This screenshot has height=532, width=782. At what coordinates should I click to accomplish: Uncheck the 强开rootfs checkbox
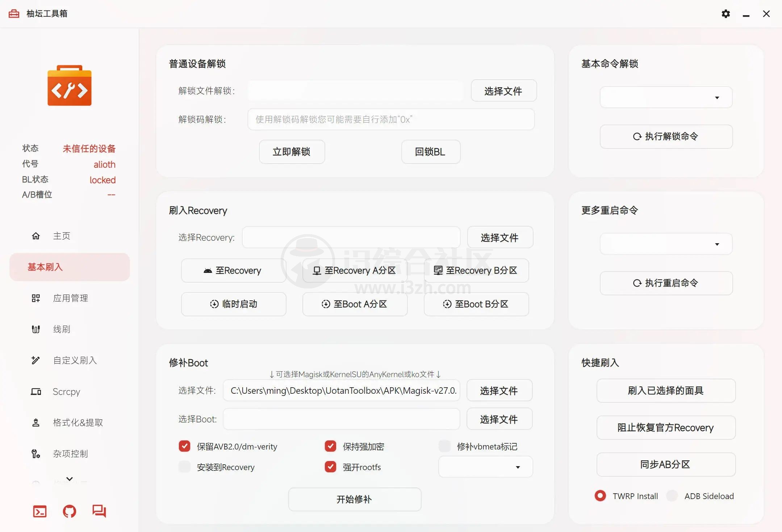point(331,467)
